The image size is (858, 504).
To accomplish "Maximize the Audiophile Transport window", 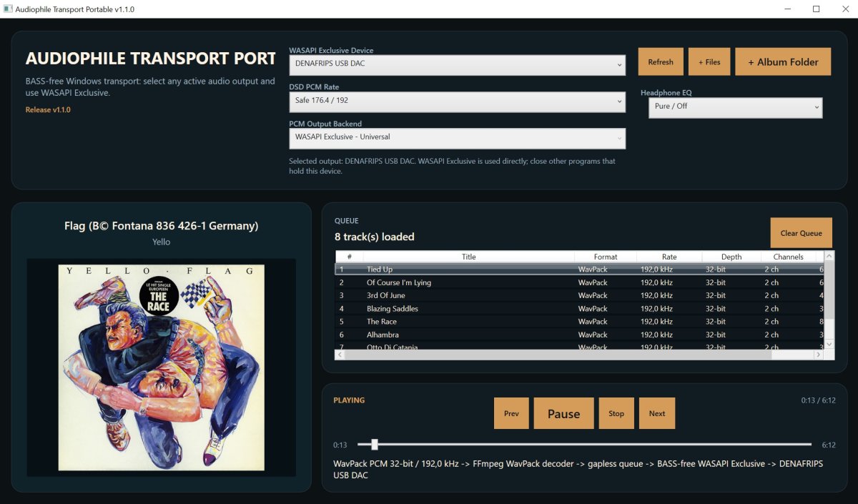I will (816, 9).
